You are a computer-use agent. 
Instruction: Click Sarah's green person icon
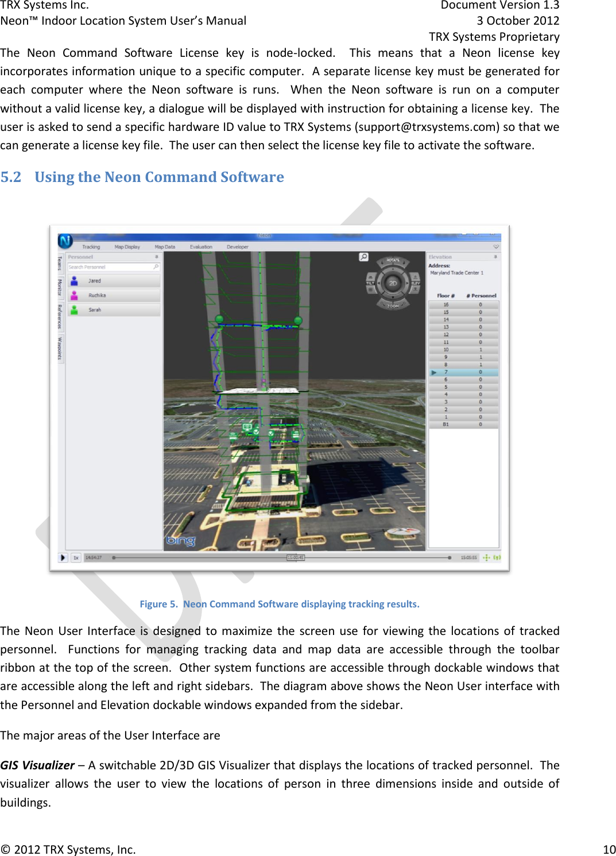point(74,309)
